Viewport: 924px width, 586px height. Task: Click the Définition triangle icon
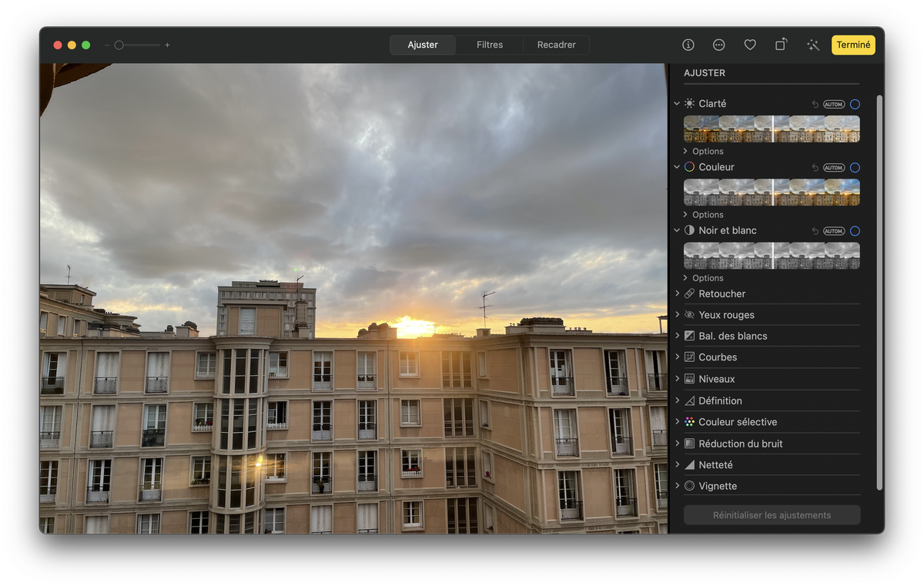tap(689, 400)
